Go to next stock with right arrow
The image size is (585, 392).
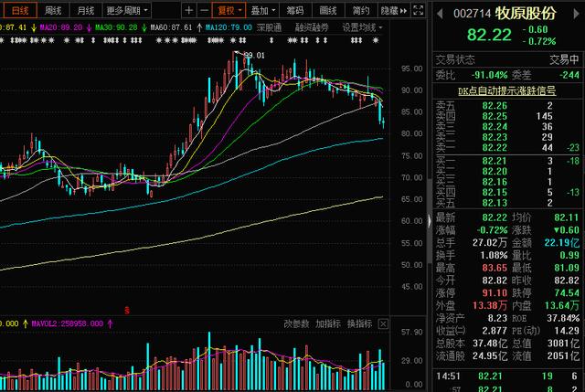(x=576, y=13)
